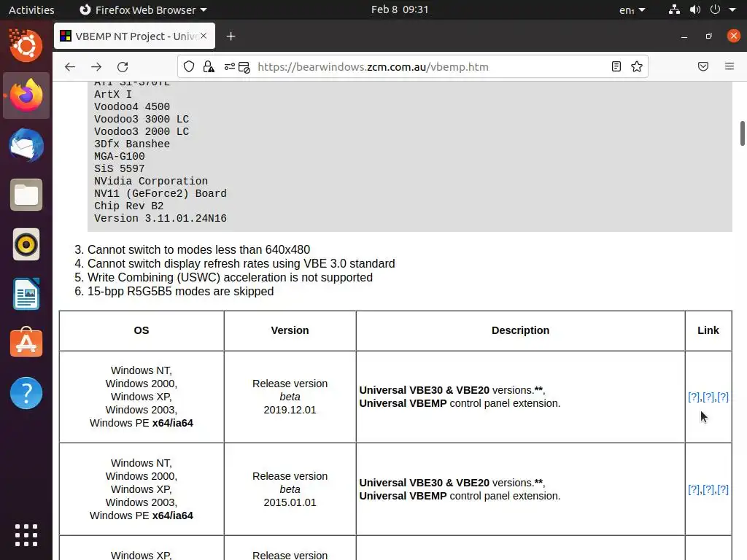Click the vertical page scrollbar thumb
This screenshot has width=747, height=560.
tap(742, 133)
